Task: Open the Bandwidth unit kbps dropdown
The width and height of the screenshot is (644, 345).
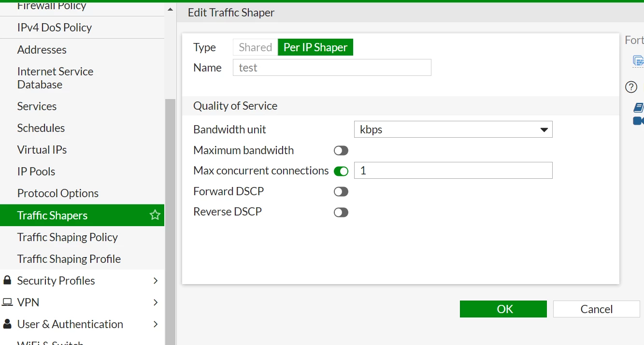Action: 453,129
